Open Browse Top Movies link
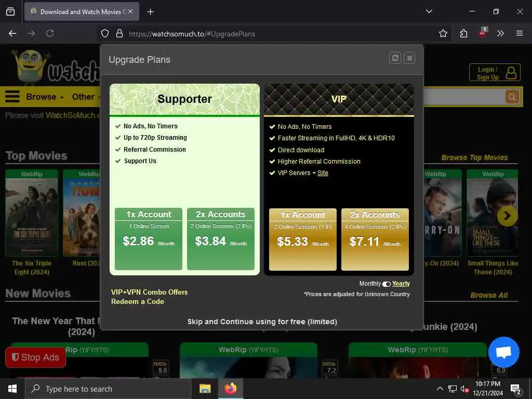532x399 pixels. (474, 157)
